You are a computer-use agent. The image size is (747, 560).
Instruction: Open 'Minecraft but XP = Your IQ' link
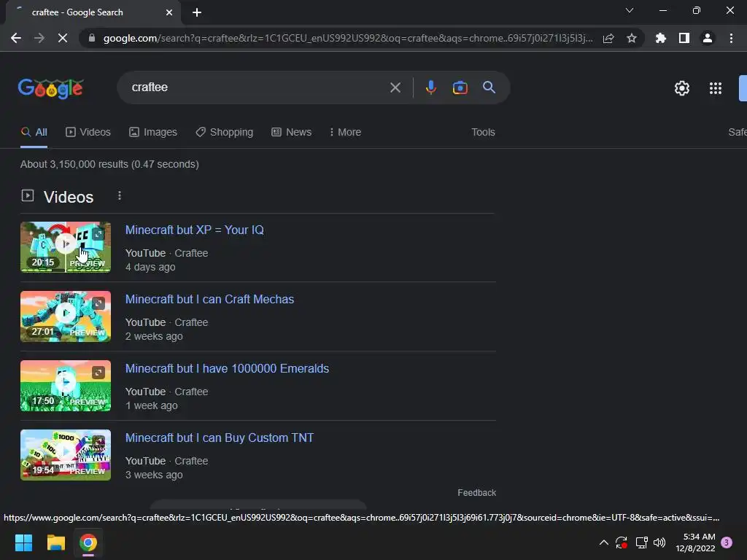tap(194, 230)
